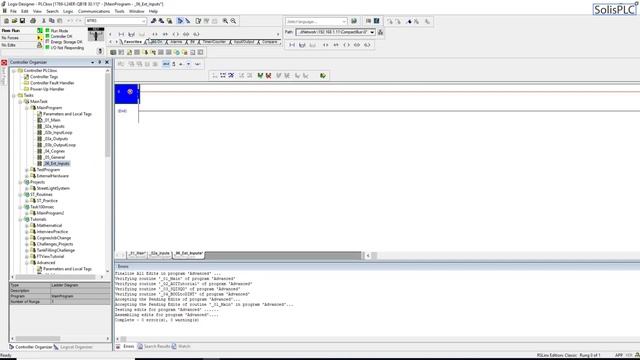
Task: Switch to the _01_Main routine tab
Action: coord(137,253)
